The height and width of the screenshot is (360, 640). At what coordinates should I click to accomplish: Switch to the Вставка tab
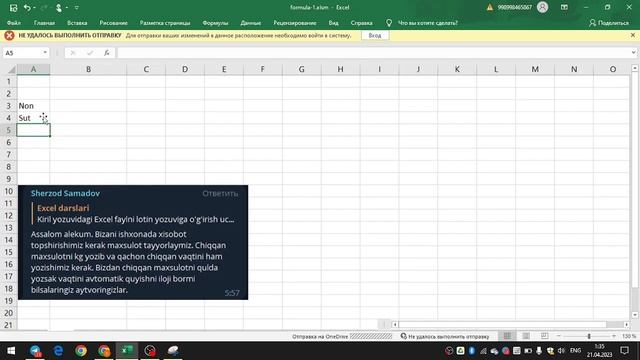77,23
